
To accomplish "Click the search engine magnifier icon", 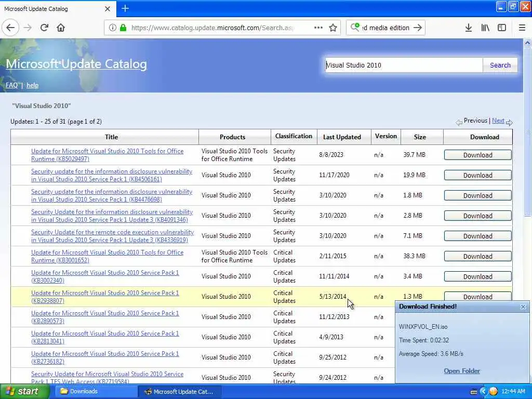I will (x=355, y=27).
